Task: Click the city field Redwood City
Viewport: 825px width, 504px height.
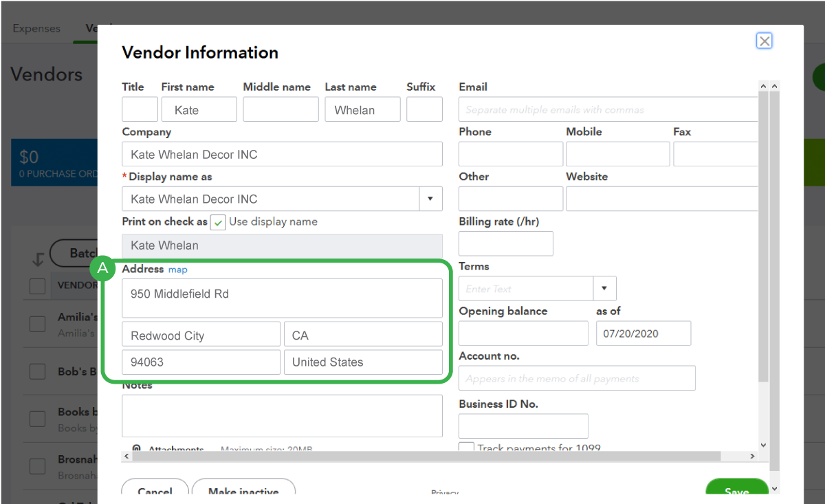Action: [201, 334]
